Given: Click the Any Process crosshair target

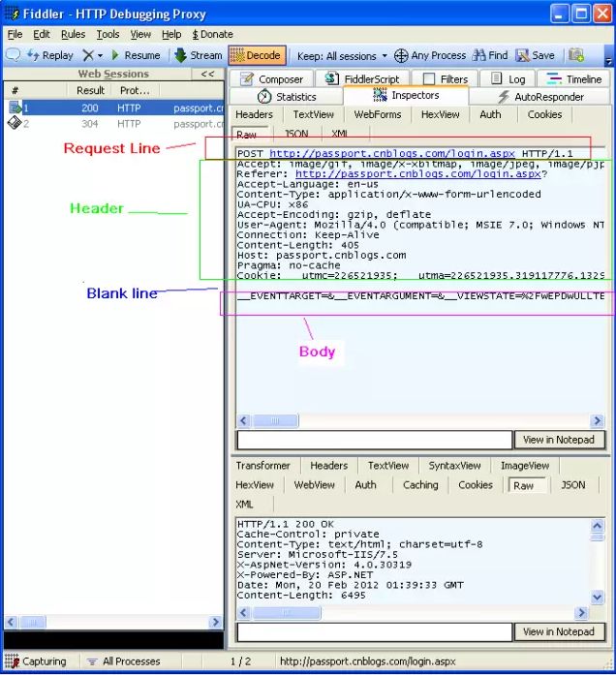Looking at the screenshot, I should 430,55.
